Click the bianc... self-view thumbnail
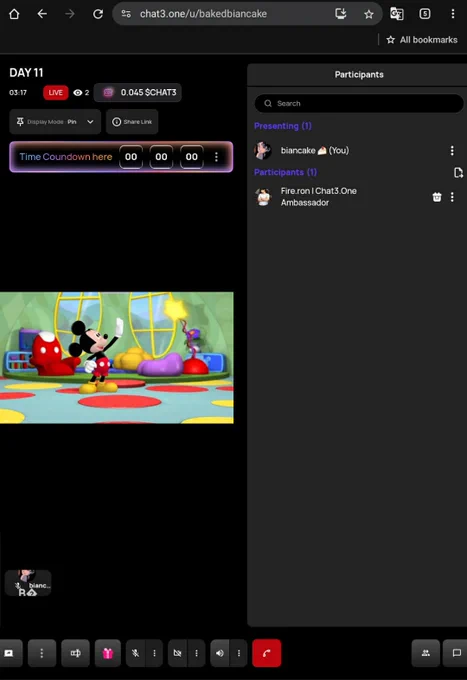This screenshot has height=680, width=467. coord(28,583)
